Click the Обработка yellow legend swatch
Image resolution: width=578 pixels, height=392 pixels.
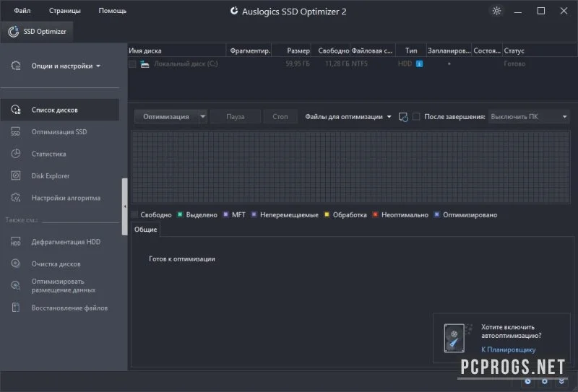(327, 214)
